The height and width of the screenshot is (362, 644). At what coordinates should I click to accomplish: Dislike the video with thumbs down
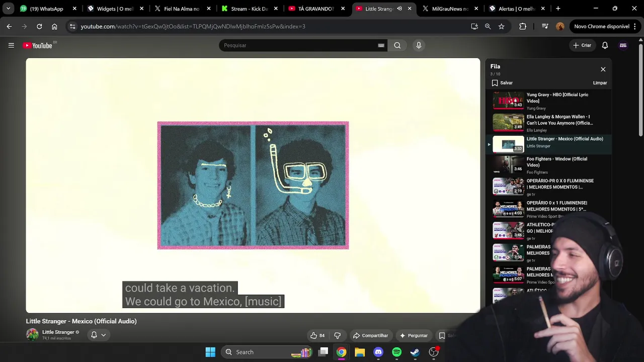pyautogui.click(x=337, y=335)
